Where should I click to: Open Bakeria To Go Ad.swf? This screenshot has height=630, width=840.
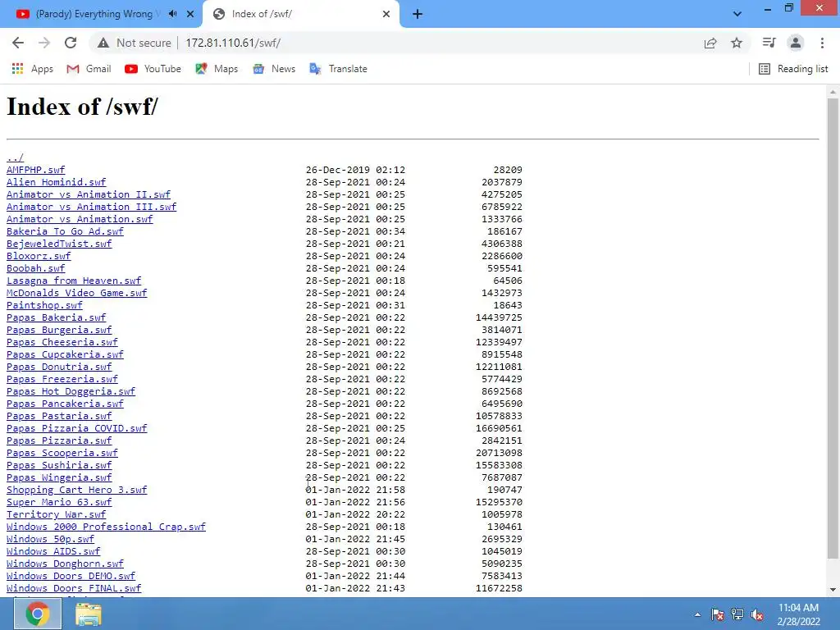tap(65, 231)
